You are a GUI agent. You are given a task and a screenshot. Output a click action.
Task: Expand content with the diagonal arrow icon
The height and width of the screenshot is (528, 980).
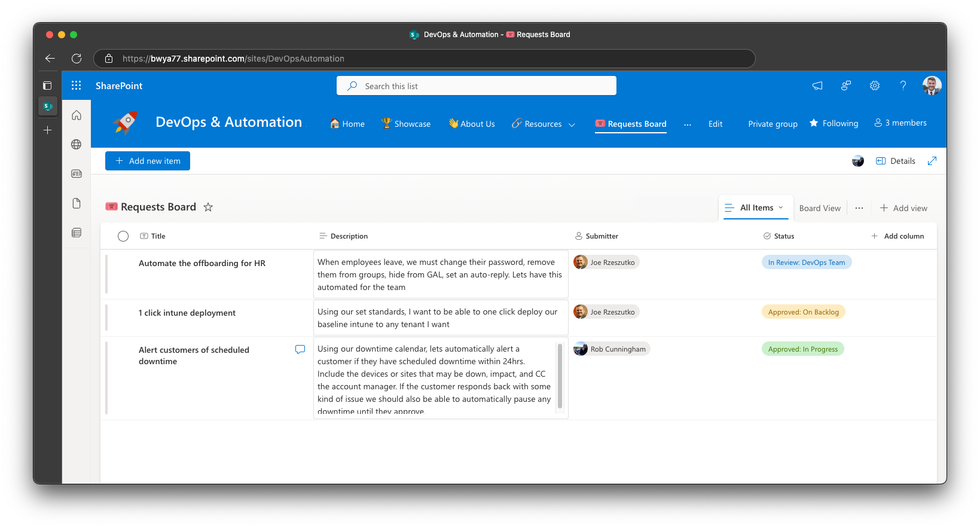(x=932, y=161)
